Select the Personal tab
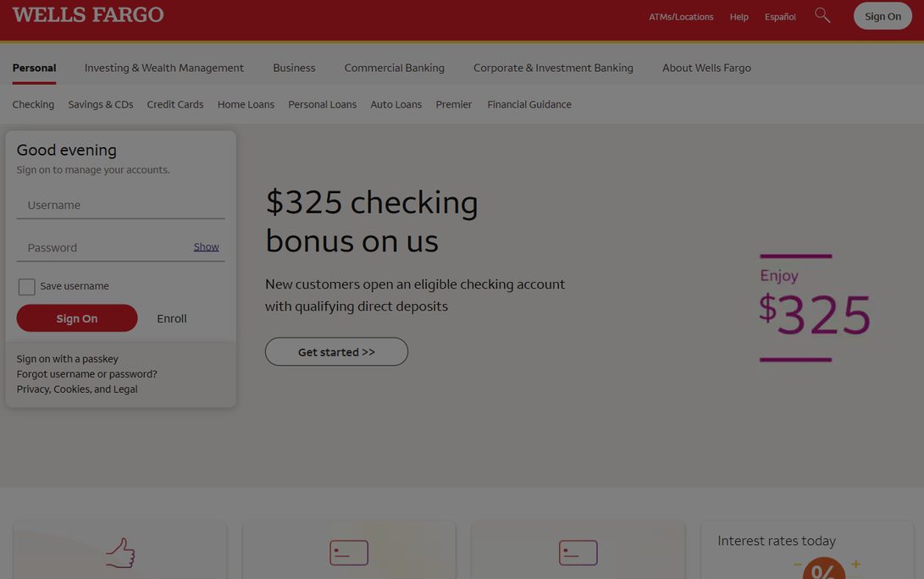This screenshot has height=579, width=924. pyautogui.click(x=34, y=68)
